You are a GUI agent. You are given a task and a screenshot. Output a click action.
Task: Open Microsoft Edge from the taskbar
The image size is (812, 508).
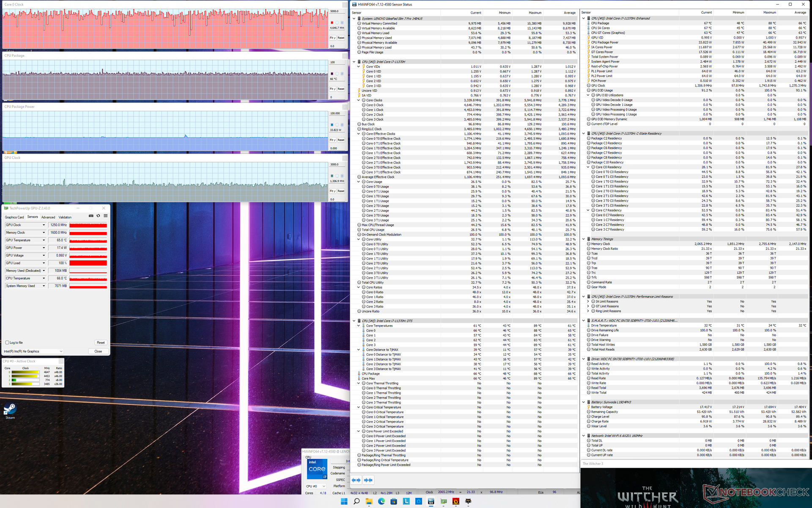(x=381, y=501)
